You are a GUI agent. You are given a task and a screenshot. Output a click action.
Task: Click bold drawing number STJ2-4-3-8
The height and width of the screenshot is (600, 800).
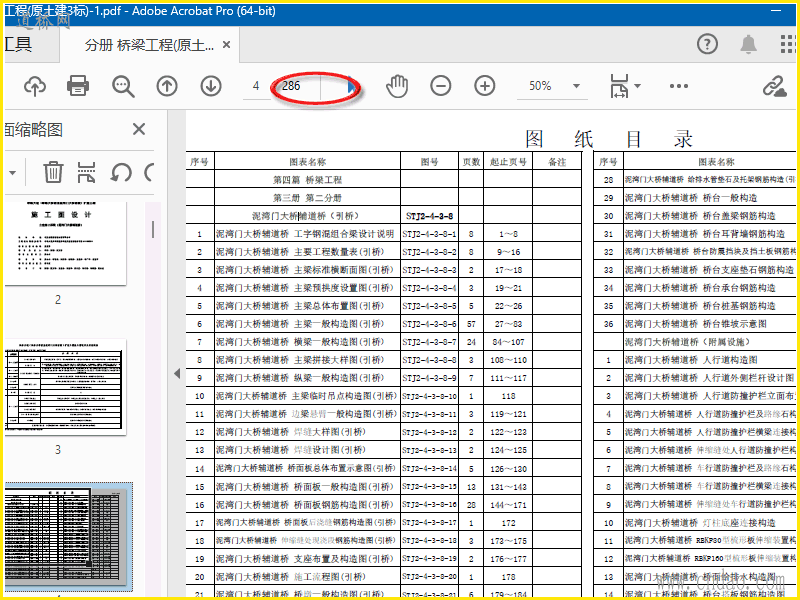pos(429,216)
